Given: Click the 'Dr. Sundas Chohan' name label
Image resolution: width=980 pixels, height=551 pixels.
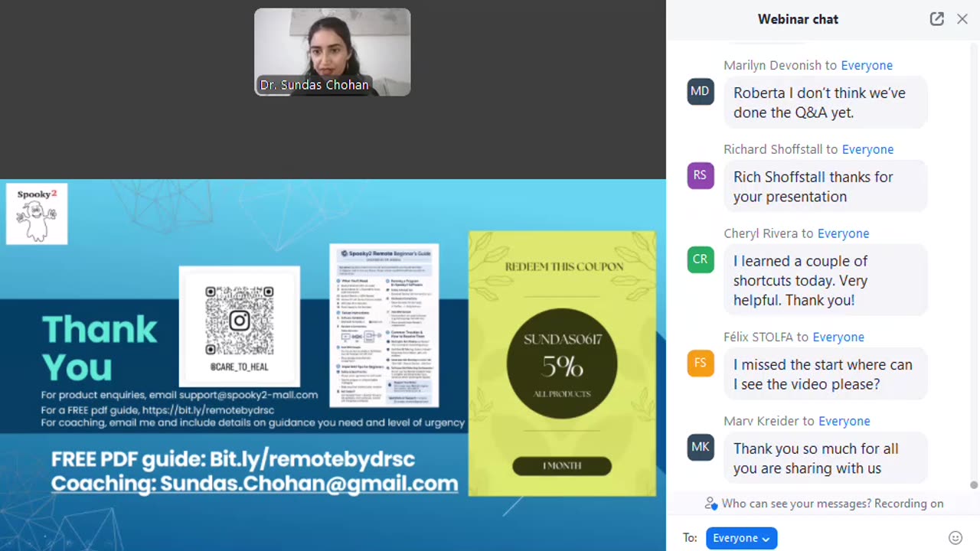Looking at the screenshot, I should pyautogui.click(x=314, y=85).
